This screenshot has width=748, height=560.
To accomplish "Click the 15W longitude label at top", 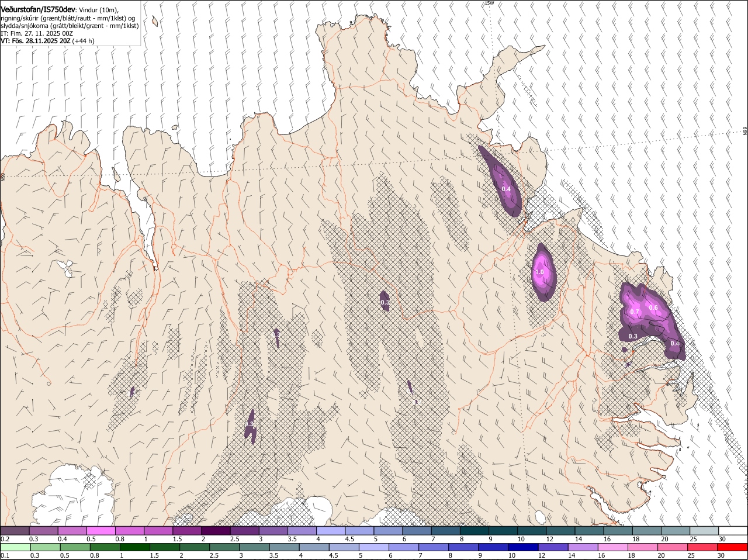I will click(489, 3).
